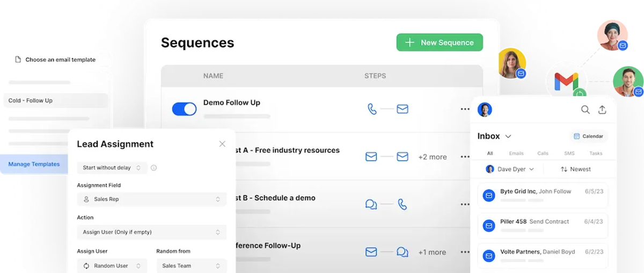This screenshot has width=644, height=273.
Task: Click the NAME column header
Action: (213, 76)
